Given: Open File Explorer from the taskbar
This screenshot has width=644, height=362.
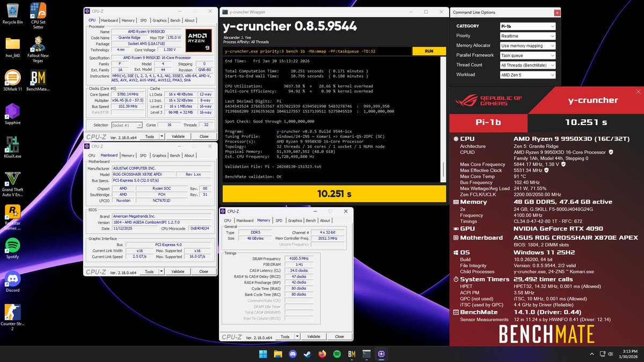Looking at the screenshot, I should click(x=278, y=354).
